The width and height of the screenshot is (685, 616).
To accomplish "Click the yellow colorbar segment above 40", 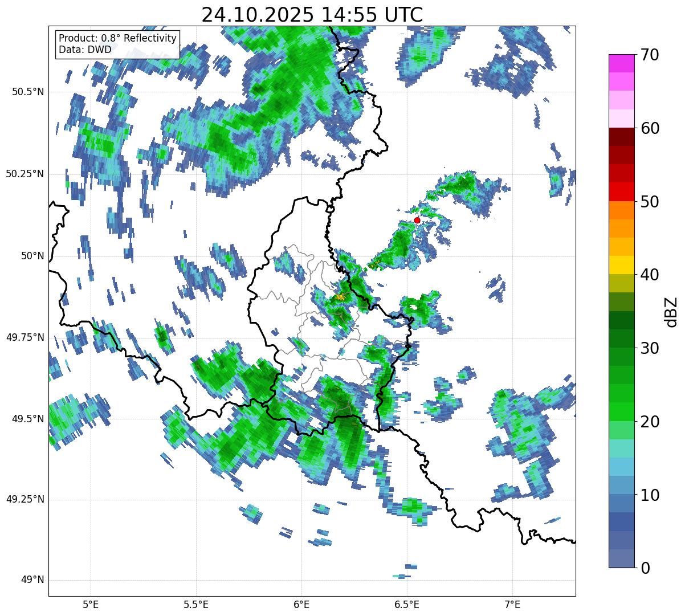I will tap(621, 265).
